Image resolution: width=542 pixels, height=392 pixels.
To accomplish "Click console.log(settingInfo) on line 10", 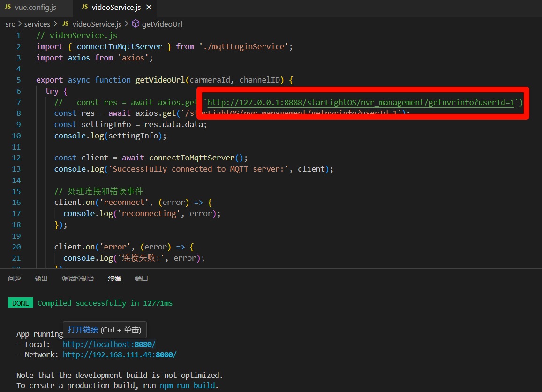I will tap(110, 136).
